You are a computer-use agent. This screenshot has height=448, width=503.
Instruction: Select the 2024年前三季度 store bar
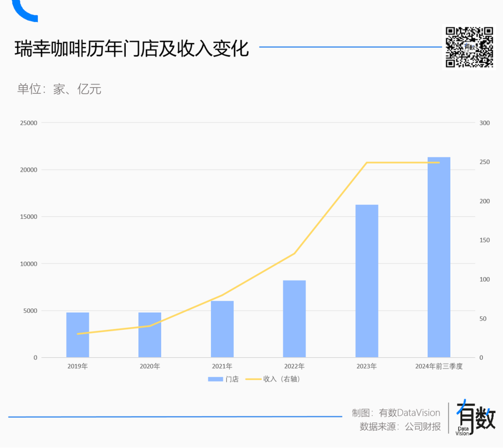tap(439, 257)
